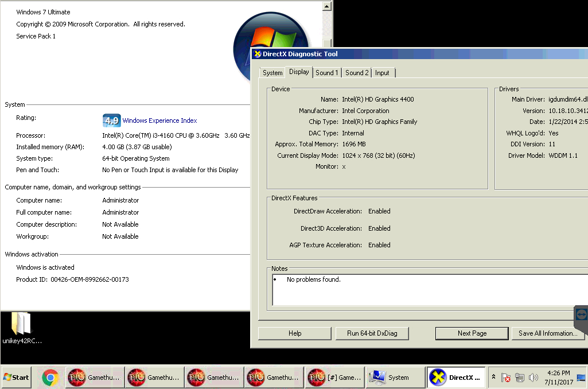Click the Windows Start button
The height and width of the screenshot is (389, 588).
[16, 378]
